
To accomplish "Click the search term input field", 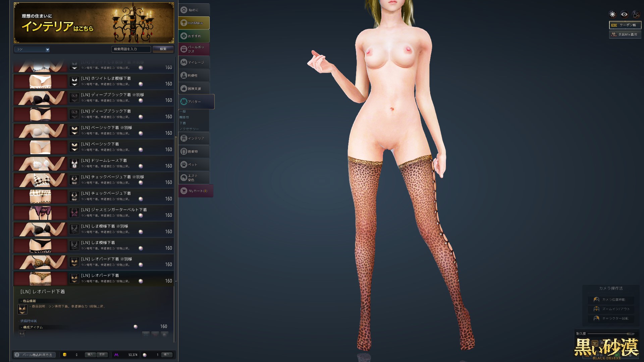I will [131, 49].
